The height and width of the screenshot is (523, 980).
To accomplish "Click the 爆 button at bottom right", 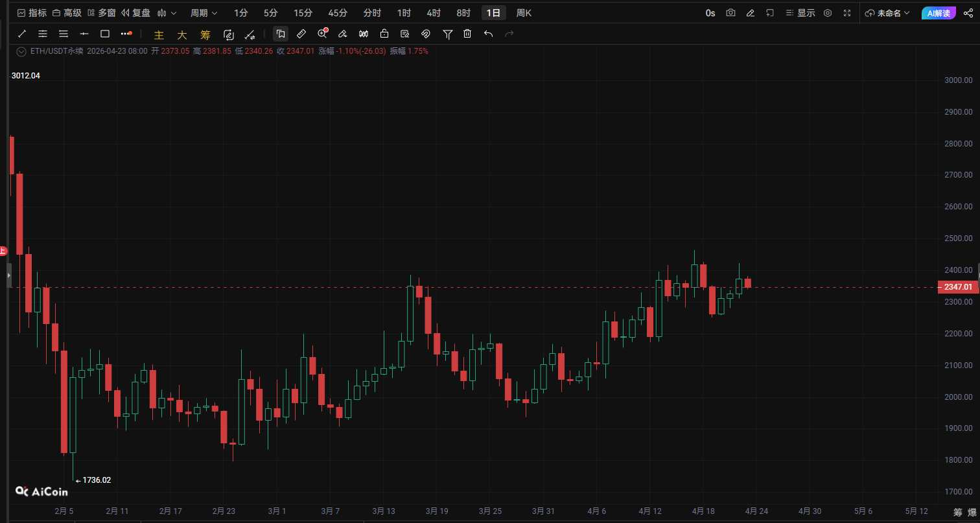I will coord(972,512).
